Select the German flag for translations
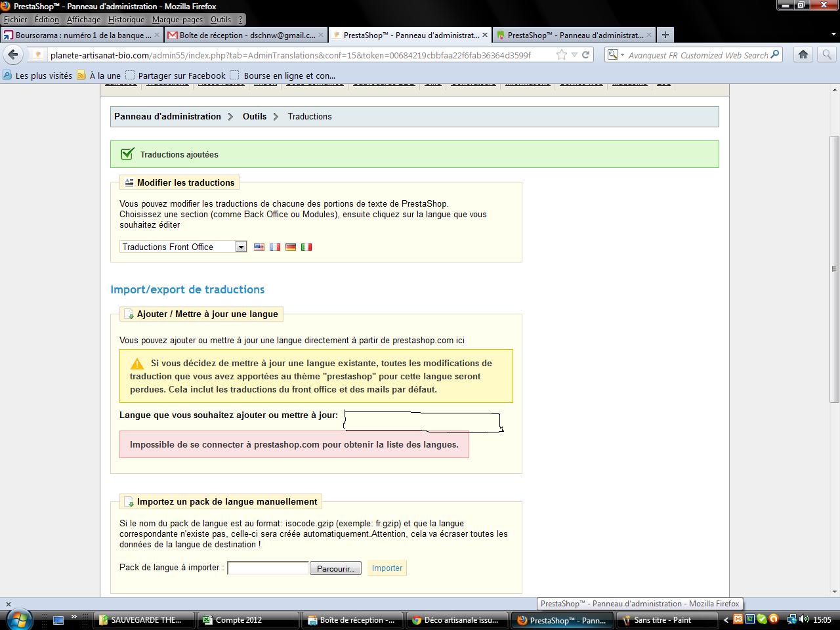 coord(291,247)
